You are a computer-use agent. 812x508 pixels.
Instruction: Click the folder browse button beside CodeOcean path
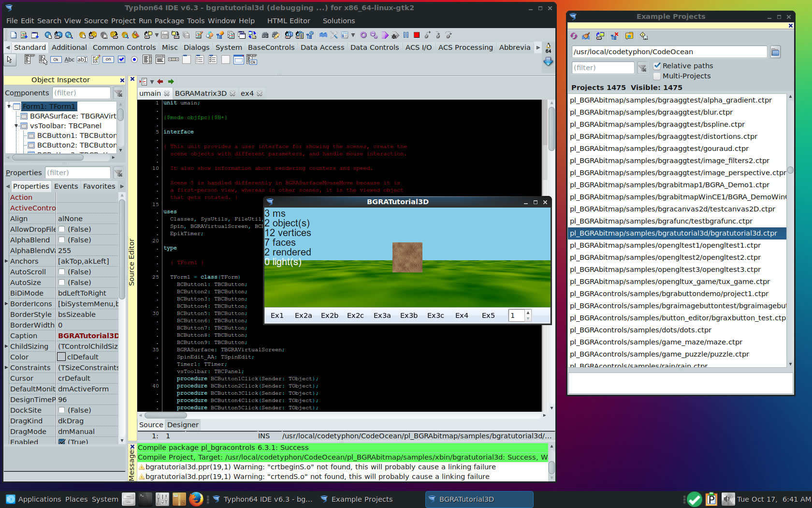click(775, 52)
